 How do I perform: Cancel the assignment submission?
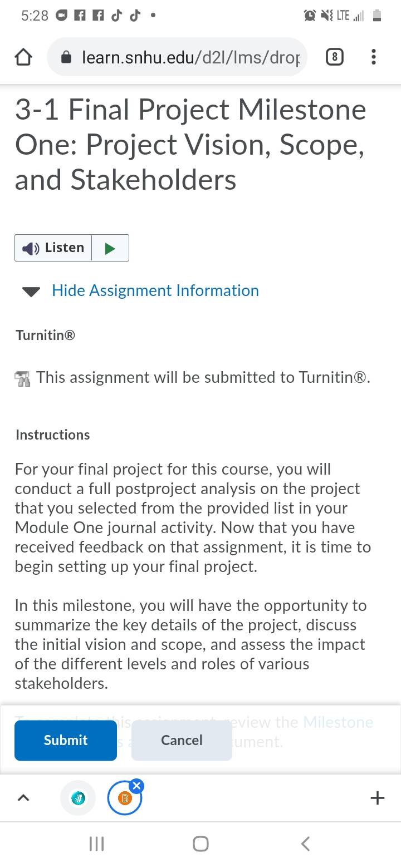182,740
